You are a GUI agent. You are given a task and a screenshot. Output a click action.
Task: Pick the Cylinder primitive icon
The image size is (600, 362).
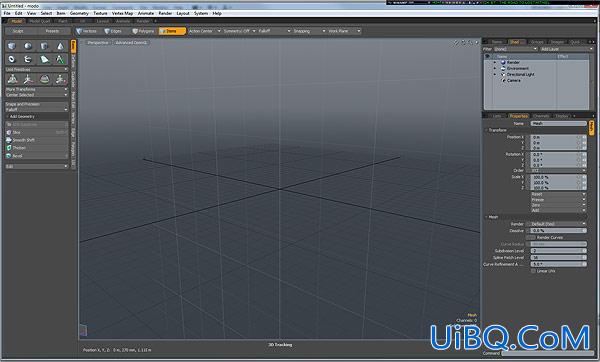click(44, 46)
